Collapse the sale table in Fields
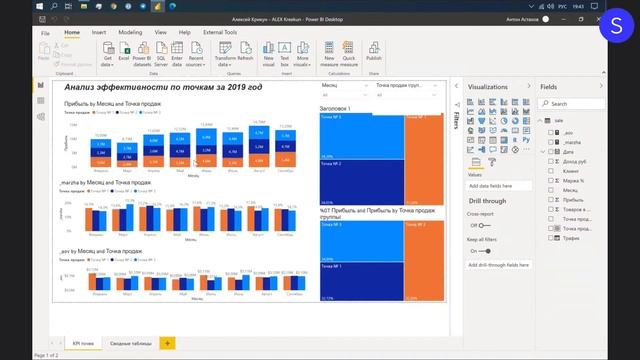The height and width of the screenshot is (360, 640). coord(540,121)
